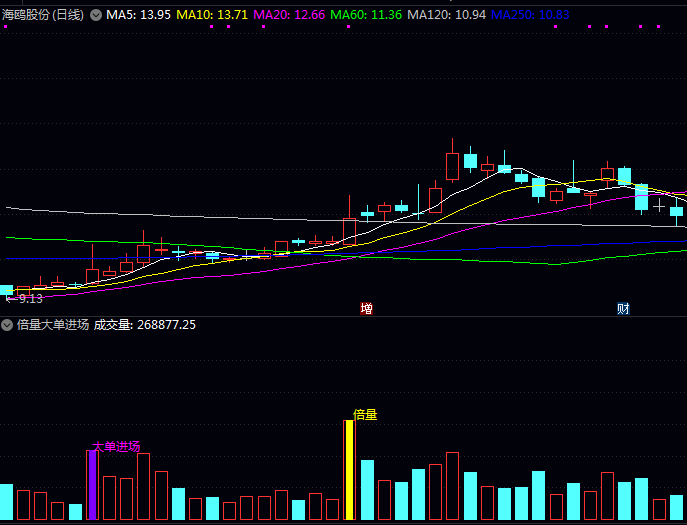The width and height of the screenshot is (687, 525).
Task: Expand the 倍量大单进场 indicator dropdown arrow
Action: (x=8, y=325)
